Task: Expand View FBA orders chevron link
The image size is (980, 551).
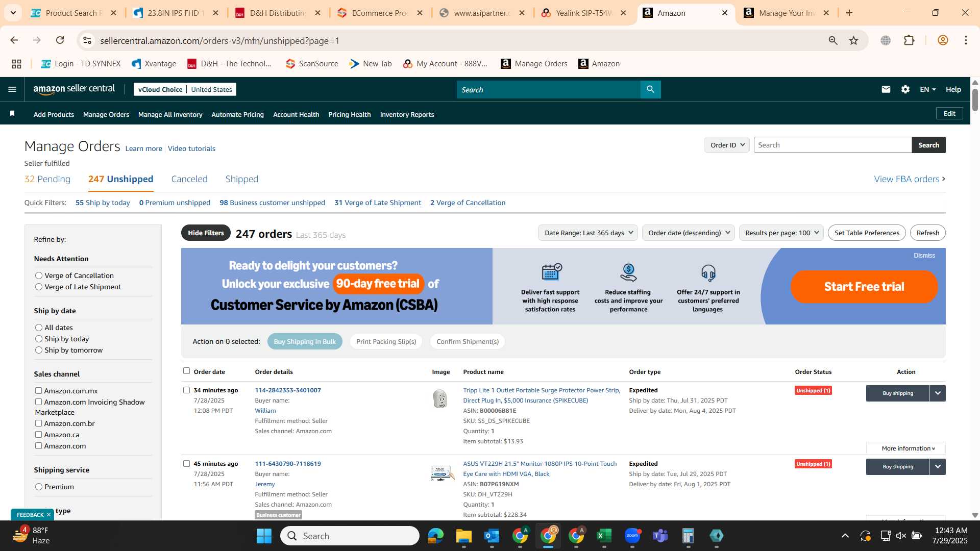Action: pos(910,179)
